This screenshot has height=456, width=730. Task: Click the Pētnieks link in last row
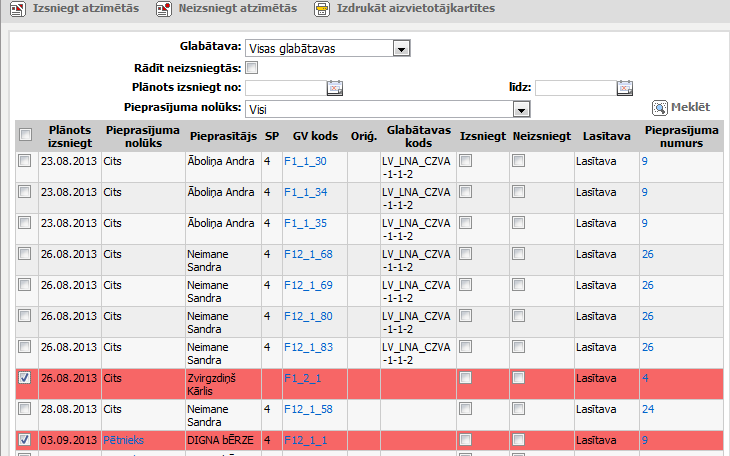coord(123,440)
